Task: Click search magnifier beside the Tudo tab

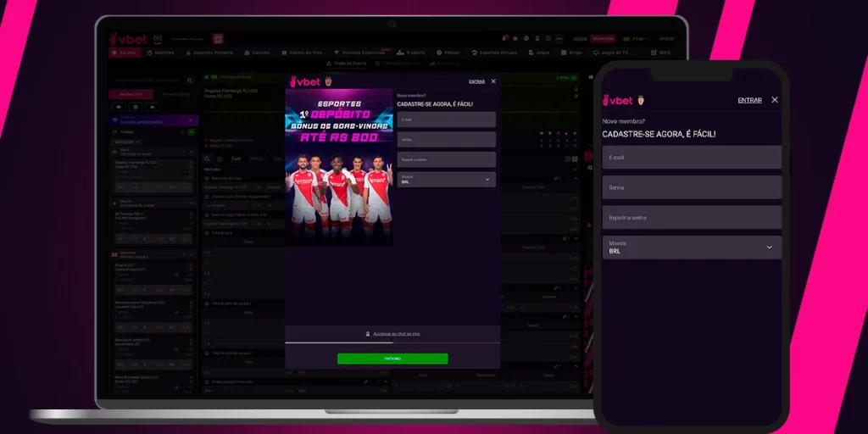Action: [x=207, y=159]
